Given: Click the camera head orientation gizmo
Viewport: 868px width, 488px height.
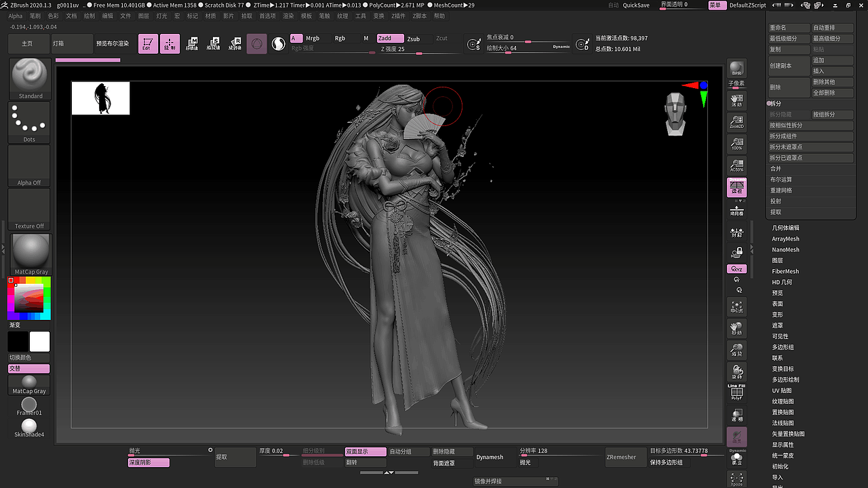Looking at the screenshot, I should coord(675,114).
